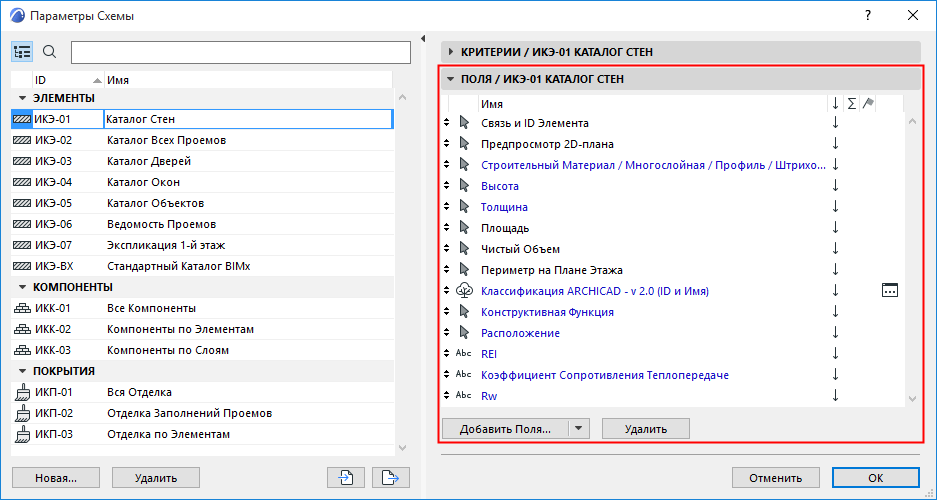The image size is (937, 500).
Task: Select the Конструктивная Функция field
Action: point(672,312)
